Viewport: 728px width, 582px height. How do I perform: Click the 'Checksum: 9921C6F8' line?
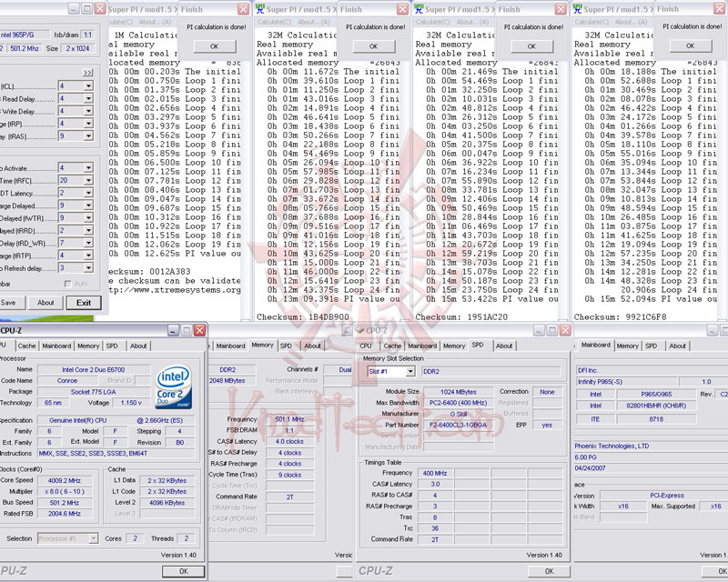(x=621, y=317)
